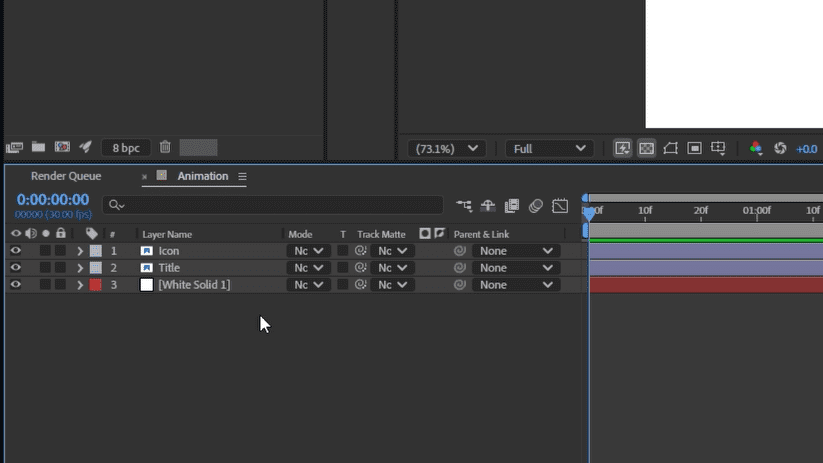Open Parent dropdown for Title layer

coord(516,268)
